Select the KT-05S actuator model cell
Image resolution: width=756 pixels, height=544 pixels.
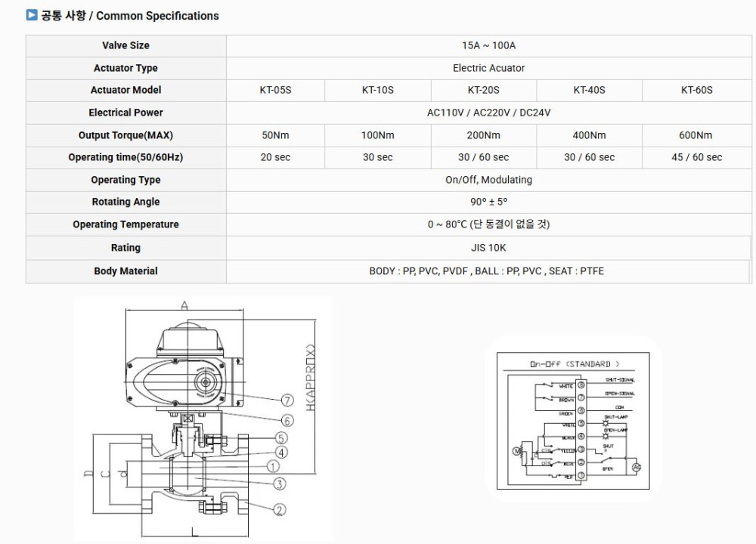[x=275, y=90]
